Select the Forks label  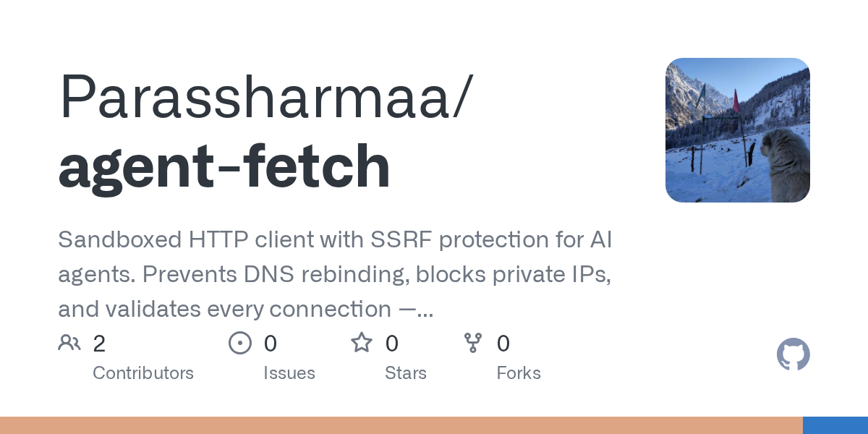[519, 373]
